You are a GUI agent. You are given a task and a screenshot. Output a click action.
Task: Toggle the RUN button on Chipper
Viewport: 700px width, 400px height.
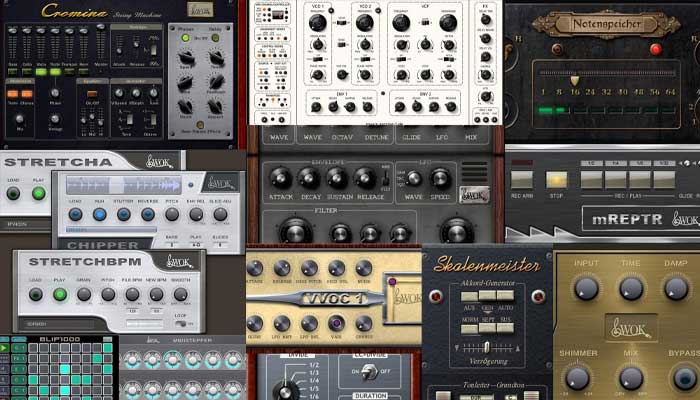[x=100, y=215]
